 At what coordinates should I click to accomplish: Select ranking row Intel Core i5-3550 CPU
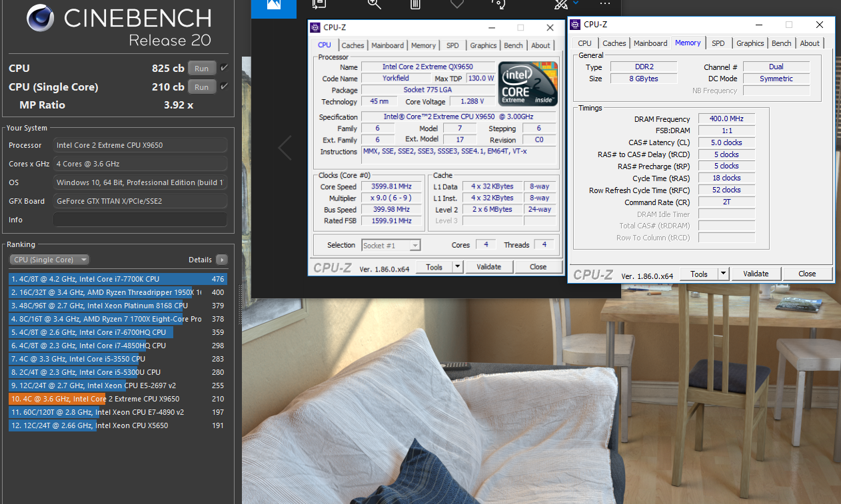coord(118,359)
